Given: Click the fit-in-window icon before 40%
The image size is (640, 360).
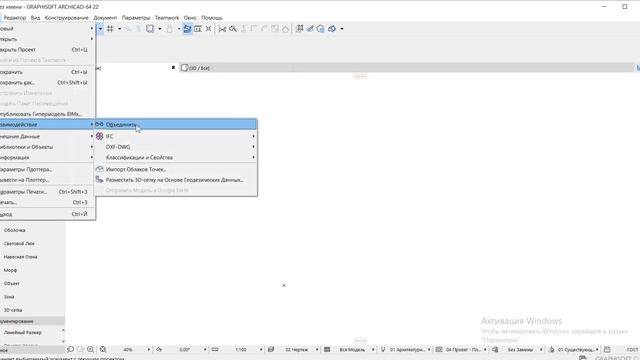Looking at the screenshot, I should pos(103,349).
